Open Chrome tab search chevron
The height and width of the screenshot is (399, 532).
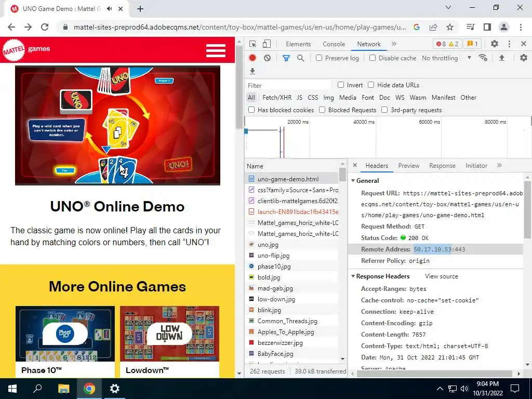click(x=448, y=7)
